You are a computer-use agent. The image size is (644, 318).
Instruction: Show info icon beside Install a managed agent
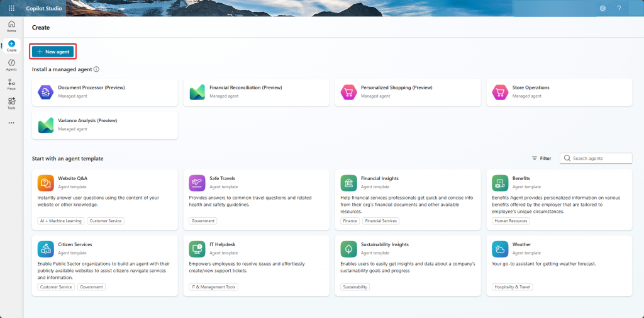(x=96, y=69)
